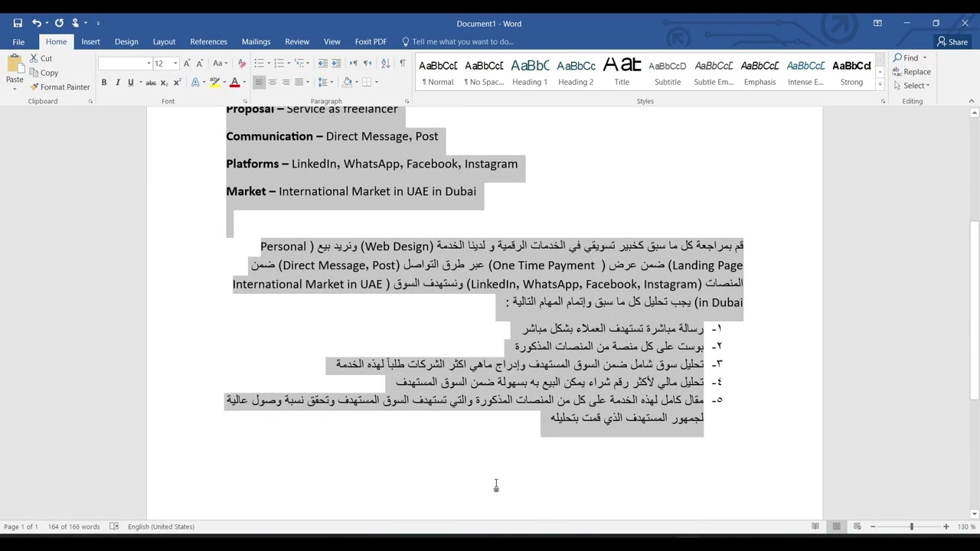Open the font name combo box dropdown
Viewport: 980px width, 551px height.
[x=149, y=64]
